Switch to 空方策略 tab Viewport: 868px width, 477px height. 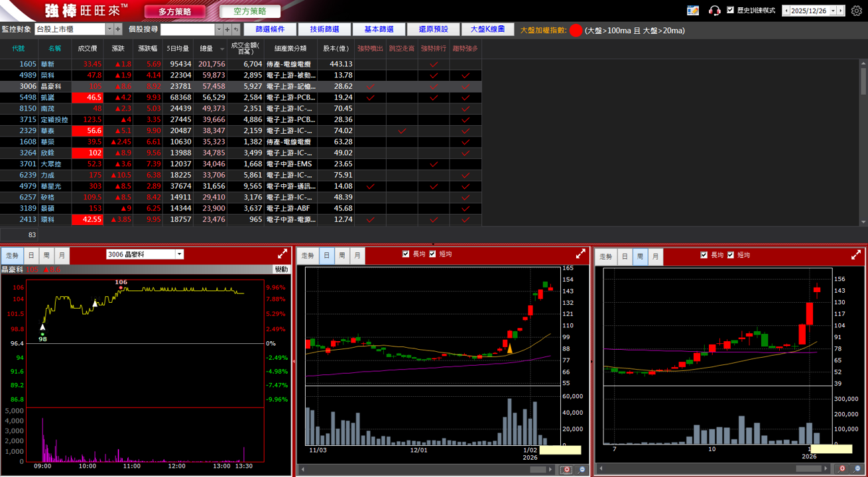tap(250, 11)
